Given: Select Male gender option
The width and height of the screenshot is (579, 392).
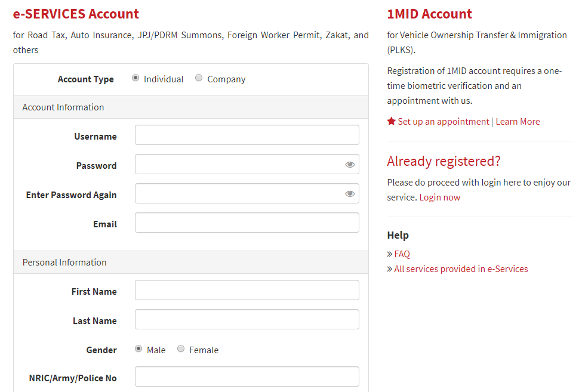Looking at the screenshot, I should click(138, 349).
